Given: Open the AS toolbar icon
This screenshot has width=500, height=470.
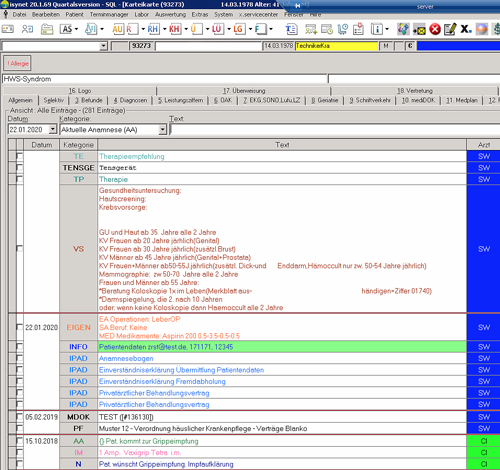Looking at the screenshot, I should pos(67,29).
